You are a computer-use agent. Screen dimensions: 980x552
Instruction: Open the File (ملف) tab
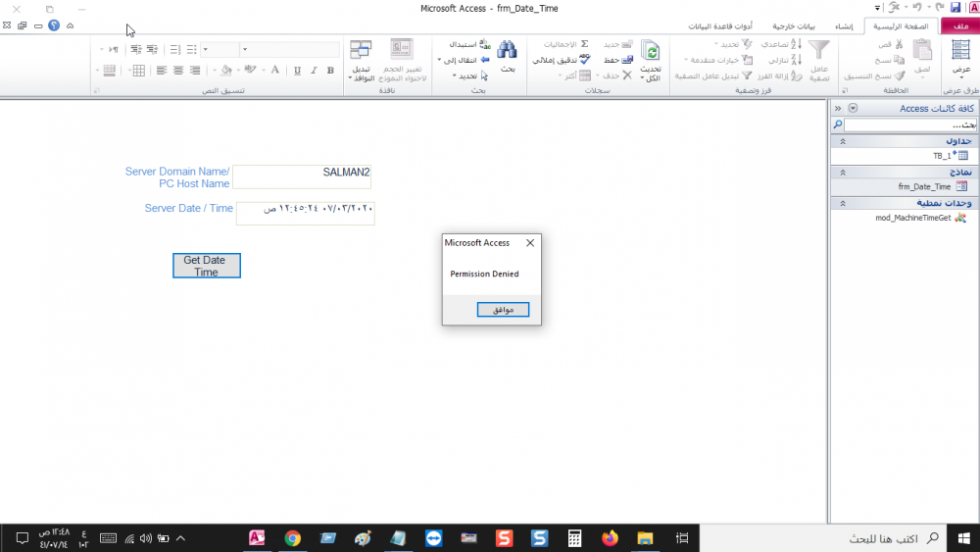click(960, 26)
